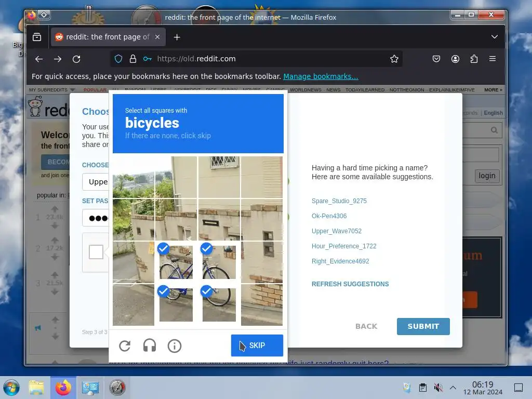The image size is (532, 399).
Task: Deselect the tile with the bicycle front wheel by the wall
Action: [x=219, y=262]
